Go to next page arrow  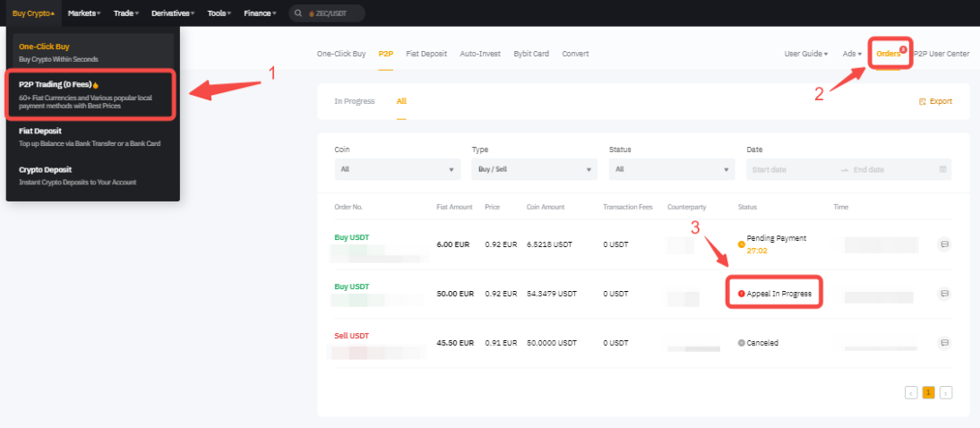945,392
